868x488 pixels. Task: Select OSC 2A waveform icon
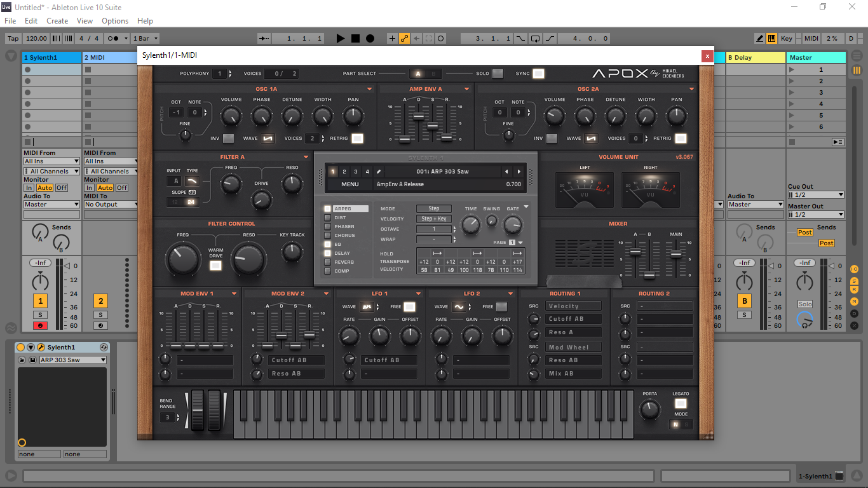point(591,139)
